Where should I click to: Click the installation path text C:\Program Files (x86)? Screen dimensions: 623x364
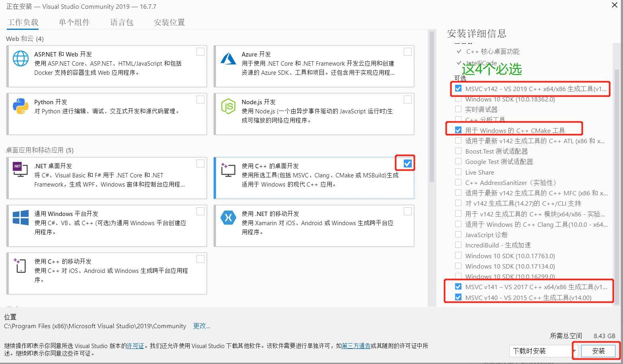pyautogui.click(x=95, y=326)
